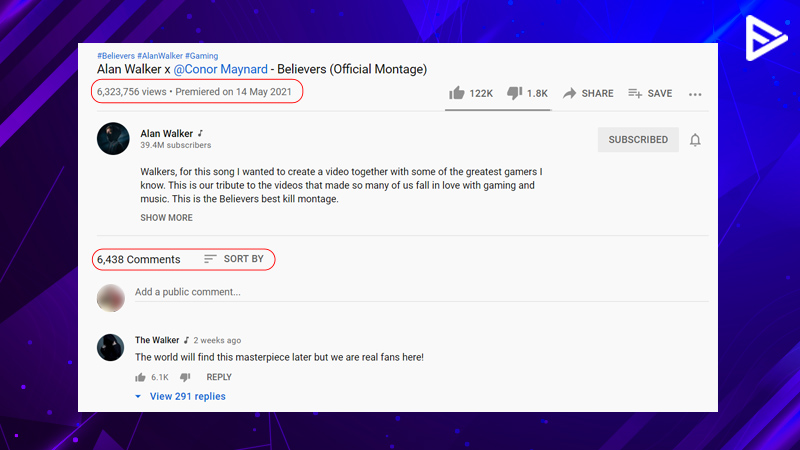
Task: Toggle the notification bell for Alan Walker
Action: click(x=695, y=140)
